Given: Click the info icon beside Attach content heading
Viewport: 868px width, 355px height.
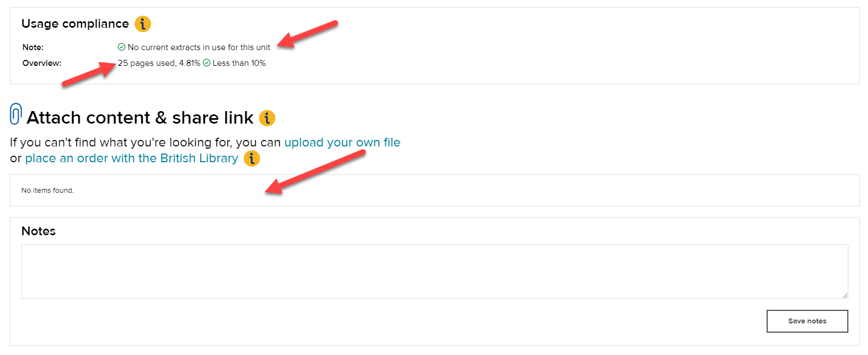Looking at the screenshot, I should [x=267, y=118].
